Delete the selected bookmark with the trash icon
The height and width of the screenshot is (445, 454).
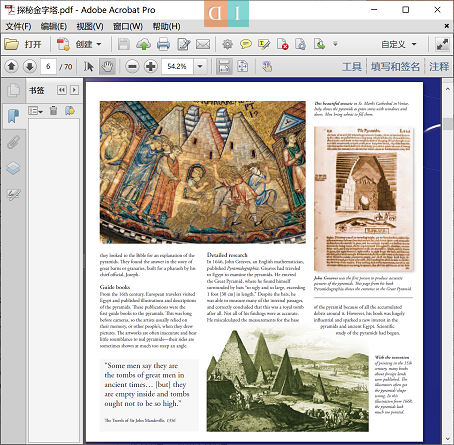pyautogui.click(x=53, y=110)
